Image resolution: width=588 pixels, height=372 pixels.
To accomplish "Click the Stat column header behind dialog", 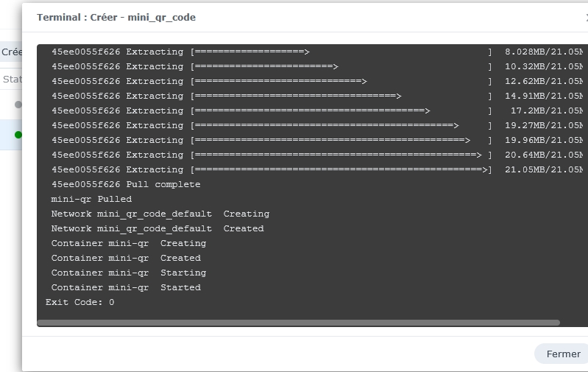I will [x=11, y=79].
